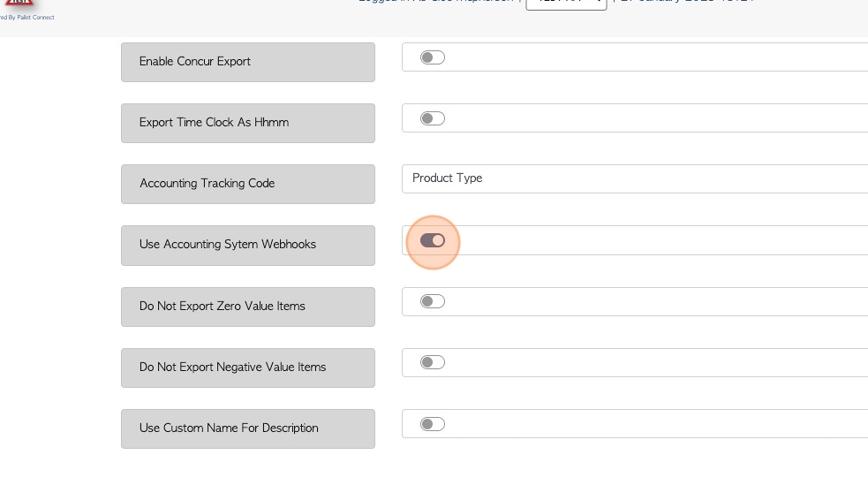Turn on Export Time Clock As Hhmm
The width and height of the screenshot is (868, 485).
433,118
